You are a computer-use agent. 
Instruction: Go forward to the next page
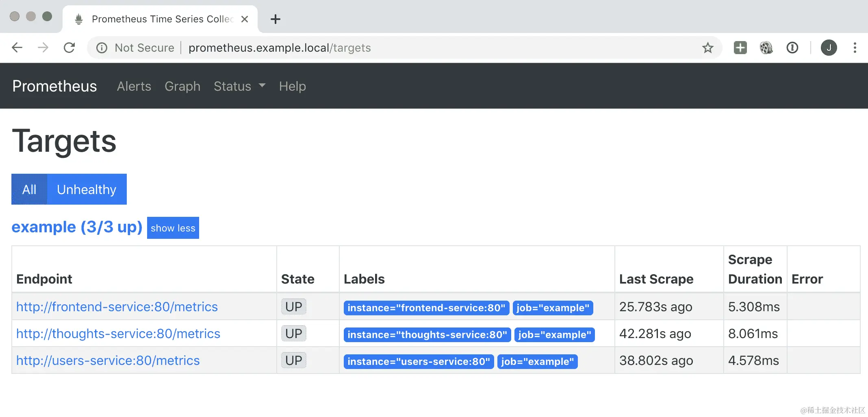pos(43,48)
